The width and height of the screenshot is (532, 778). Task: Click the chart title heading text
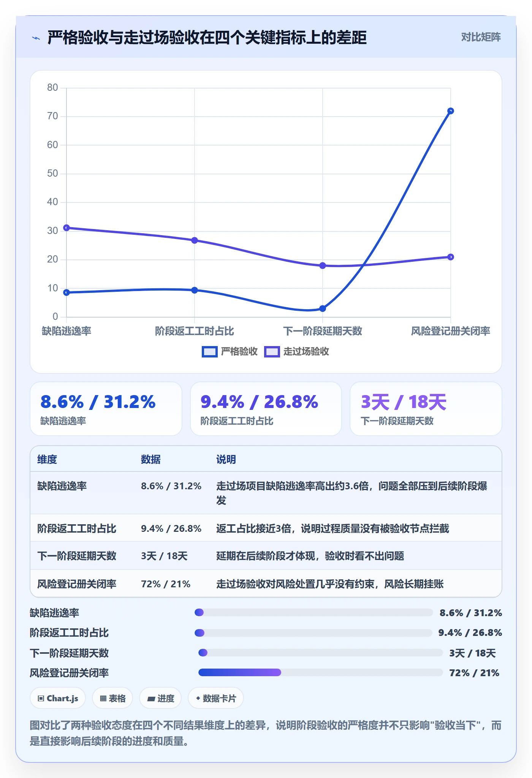[207, 38]
